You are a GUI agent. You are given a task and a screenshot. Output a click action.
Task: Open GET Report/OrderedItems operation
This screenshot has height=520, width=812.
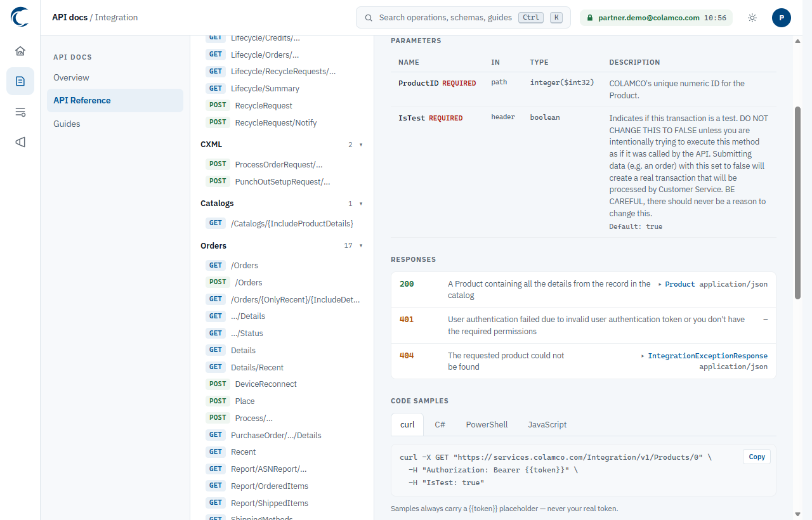(x=282, y=486)
